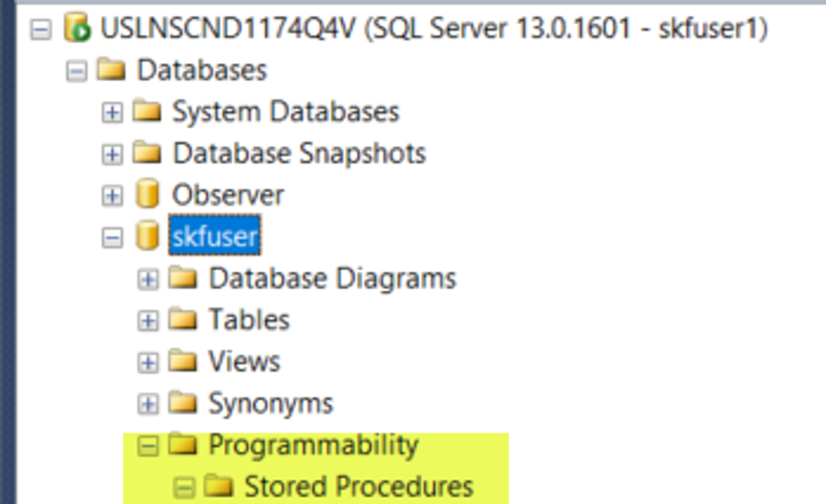This screenshot has height=504, width=826.
Task: Click the server connection icon for USLNSCND1174Q4V
Action: [77, 27]
